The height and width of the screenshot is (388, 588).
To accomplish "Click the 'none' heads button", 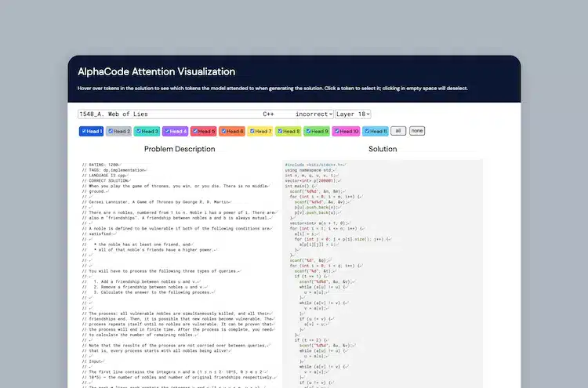I will pyautogui.click(x=417, y=131).
